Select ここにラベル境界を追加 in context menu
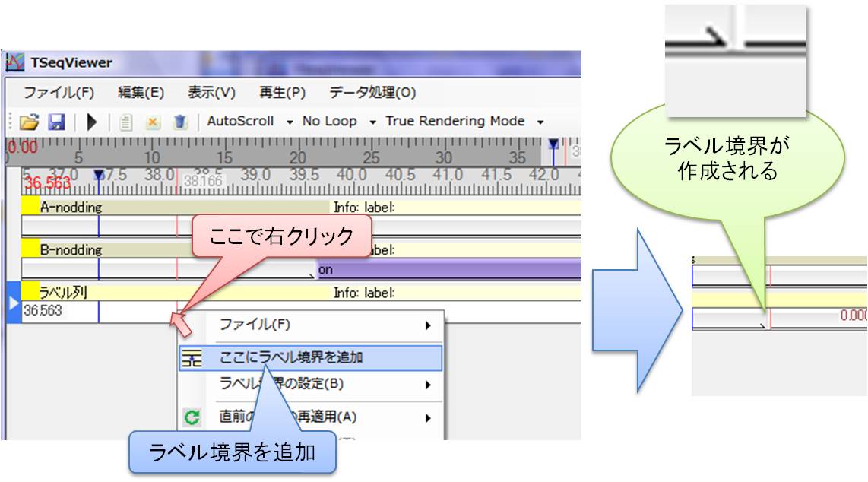Viewport: 868px width, 482px height. (x=311, y=357)
